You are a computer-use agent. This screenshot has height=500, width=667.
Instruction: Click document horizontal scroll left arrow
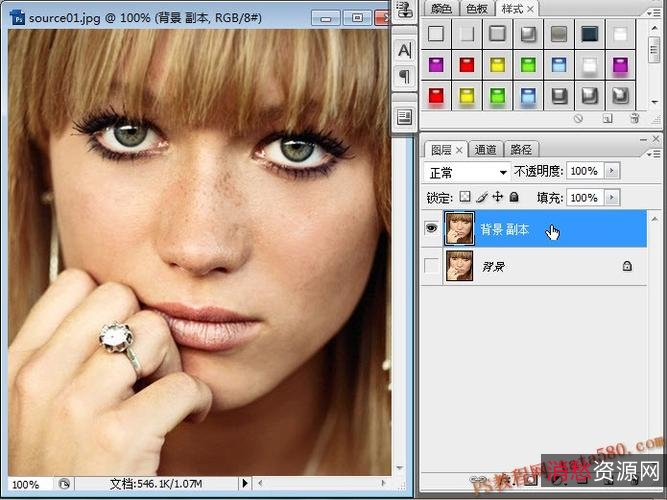pos(260,483)
